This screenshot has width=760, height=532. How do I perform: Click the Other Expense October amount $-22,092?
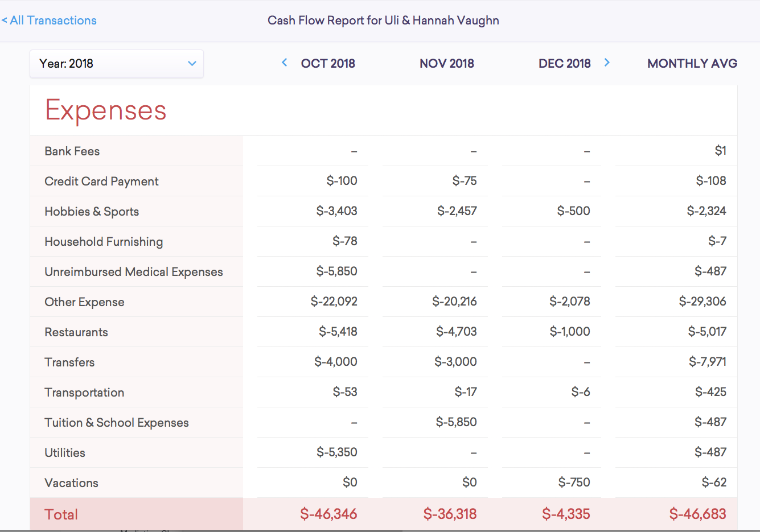click(334, 302)
